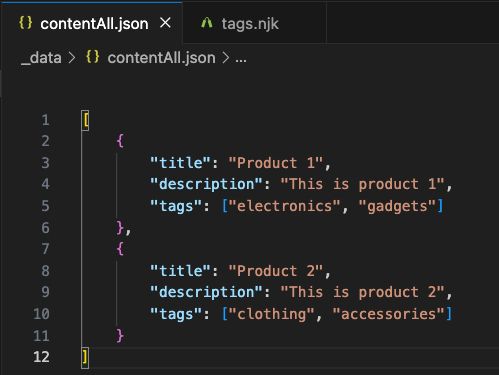Click the "gadgets" tag value

[x=397, y=206]
